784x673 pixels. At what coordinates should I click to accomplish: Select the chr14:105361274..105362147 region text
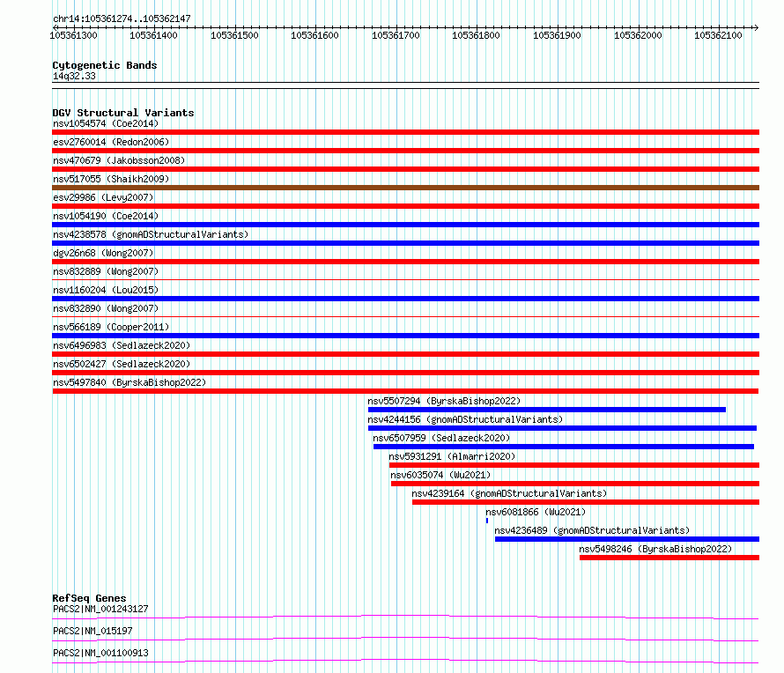point(122,19)
